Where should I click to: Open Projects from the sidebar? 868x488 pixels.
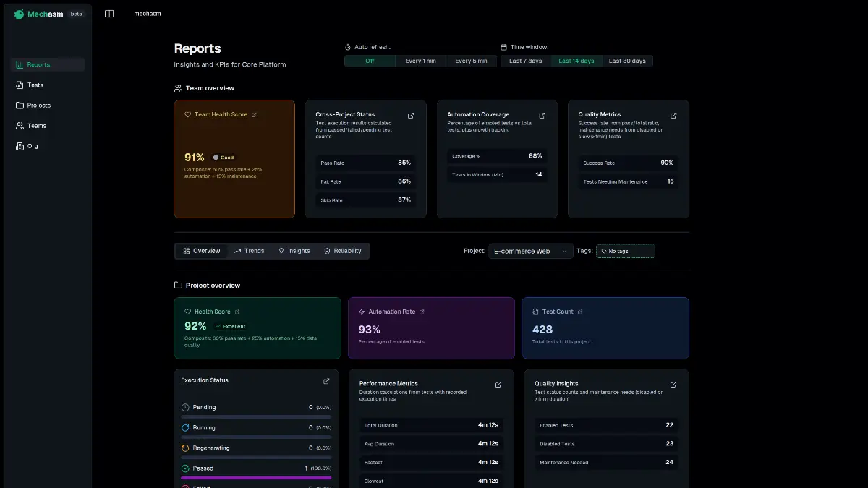click(x=38, y=106)
